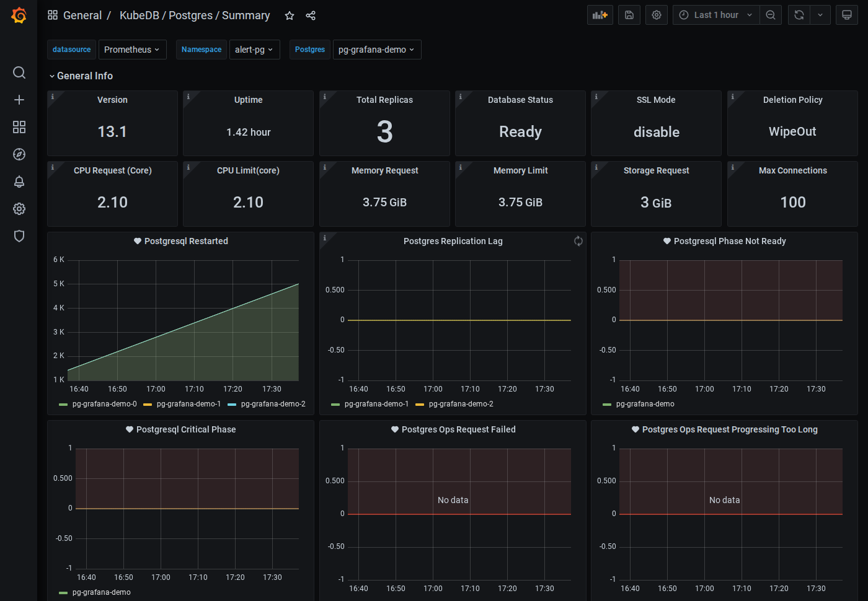
Task: Open the Version panel title menu
Action: [112, 100]
